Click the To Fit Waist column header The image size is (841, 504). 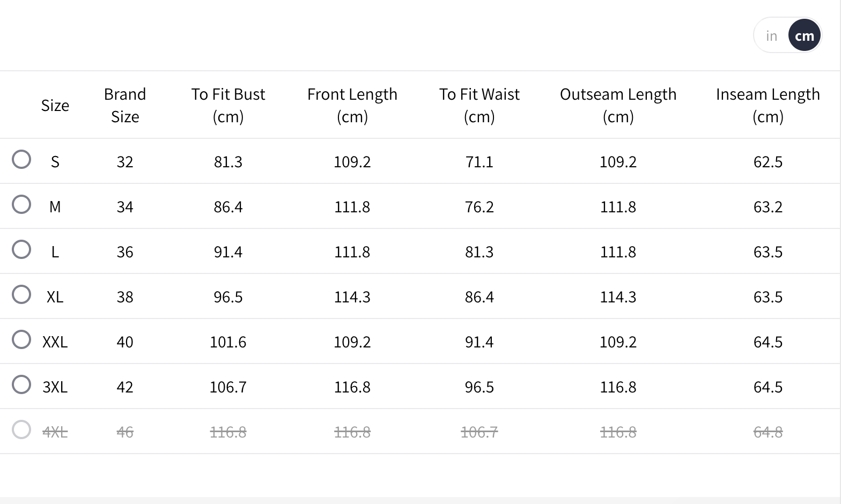479,105
